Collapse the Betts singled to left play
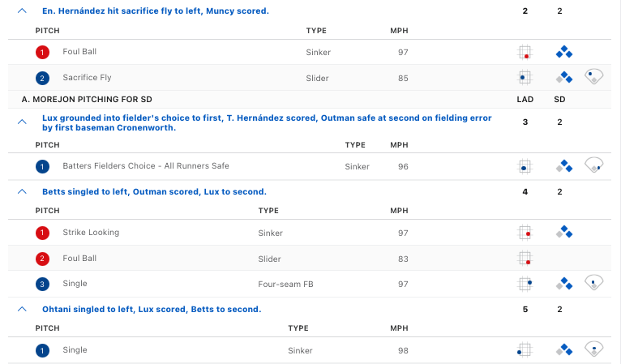This screenshot has height=364, width=621. click(21, 192)
